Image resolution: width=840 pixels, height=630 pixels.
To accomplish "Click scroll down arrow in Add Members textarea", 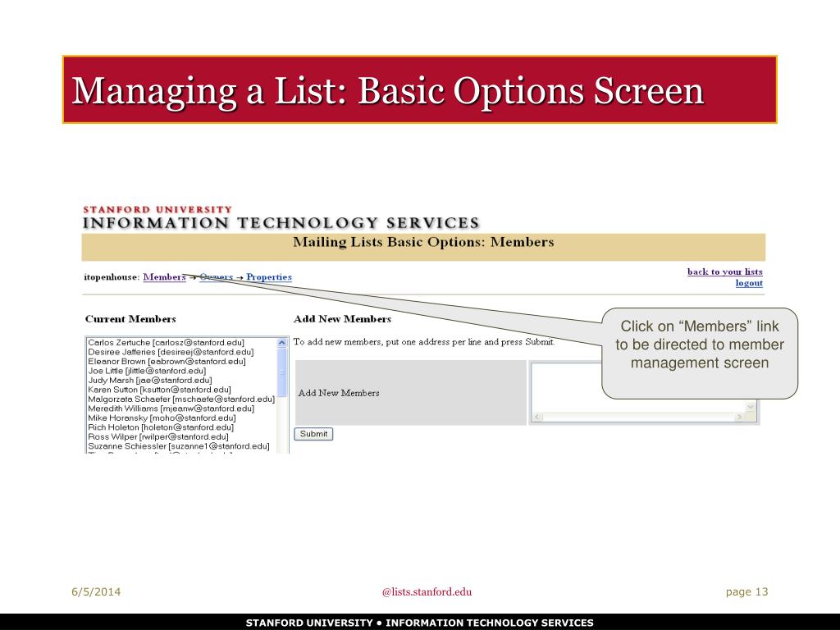I will coord(750,406).
